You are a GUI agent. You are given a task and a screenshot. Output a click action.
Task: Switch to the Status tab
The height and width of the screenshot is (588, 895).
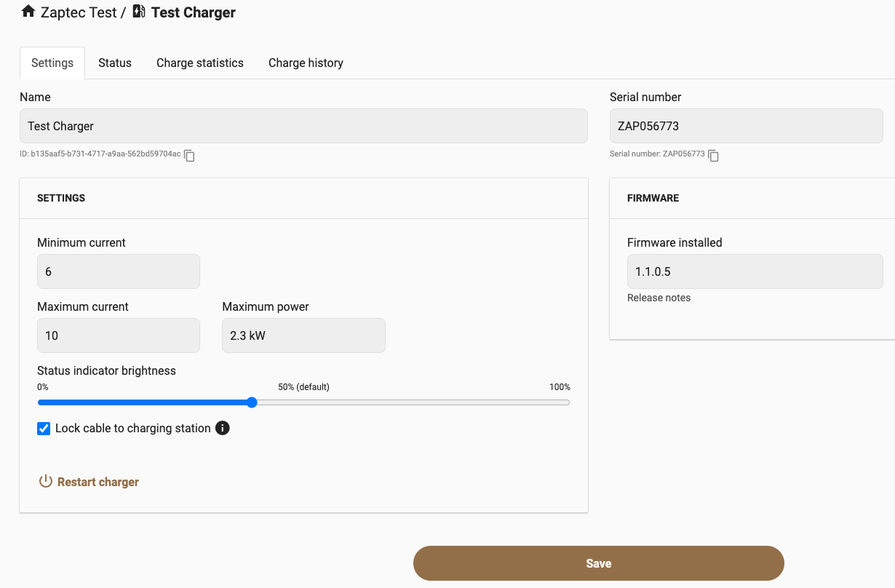115,63
